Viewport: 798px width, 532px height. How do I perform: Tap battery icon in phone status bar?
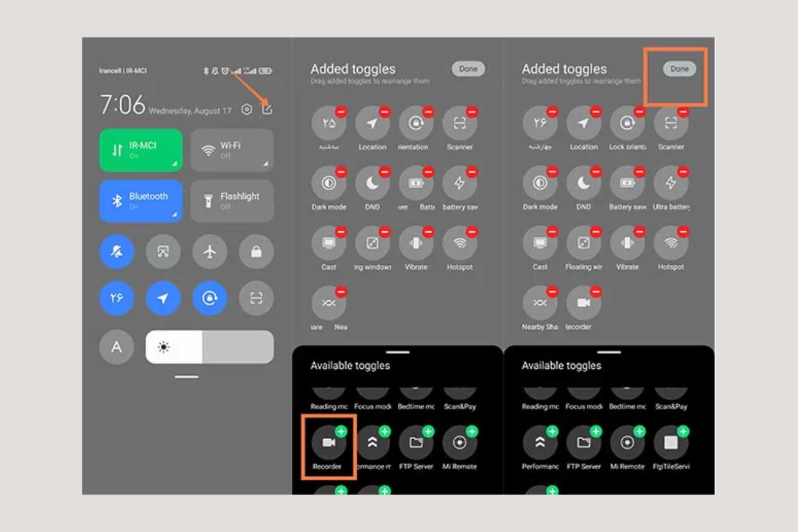(x=266, y=71)
